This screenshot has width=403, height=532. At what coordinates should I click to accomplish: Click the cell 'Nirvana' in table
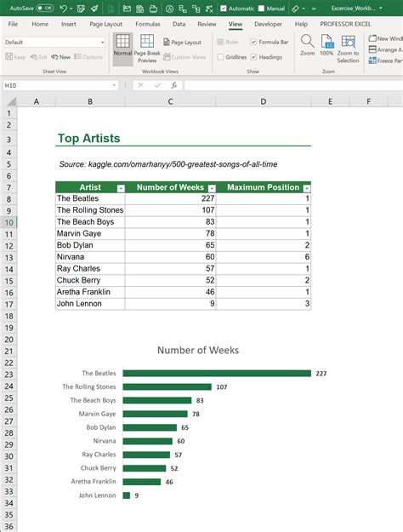(x=90, y=257)
